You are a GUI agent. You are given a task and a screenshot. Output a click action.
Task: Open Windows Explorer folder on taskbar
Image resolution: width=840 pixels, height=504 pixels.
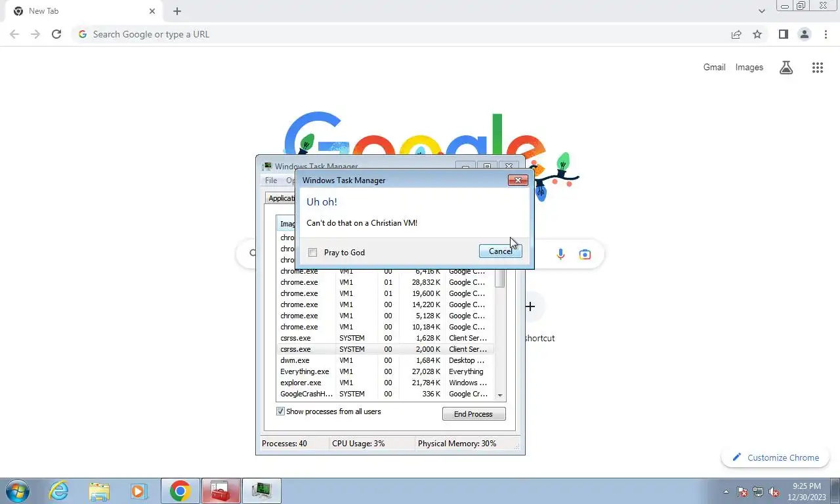[x=99, y=491]
